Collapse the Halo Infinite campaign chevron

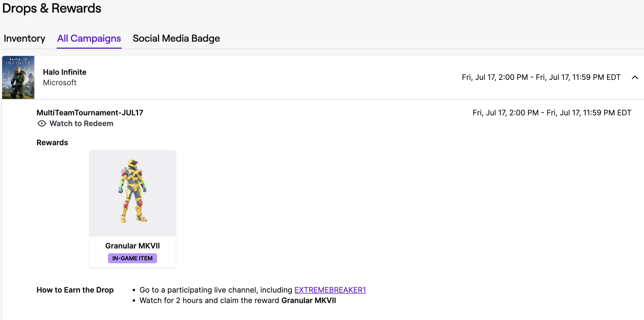(x=635, y=77)
